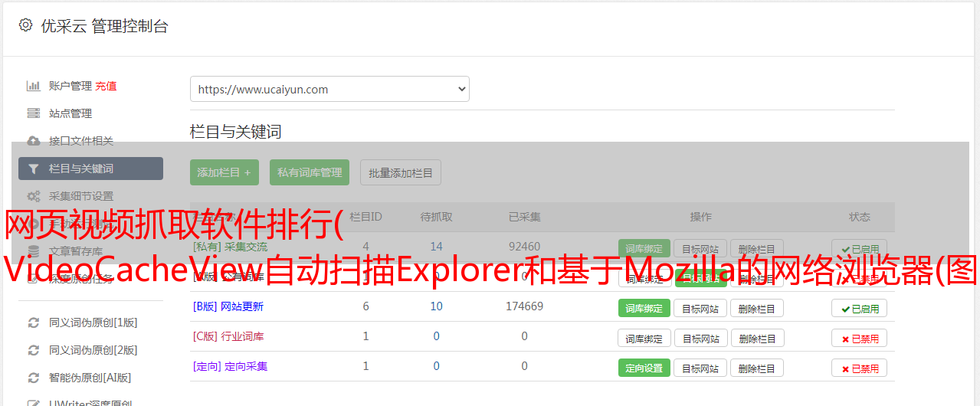
Task: Click the gear icon beside 优采云 管理控制台
Action: click(25, 25)
